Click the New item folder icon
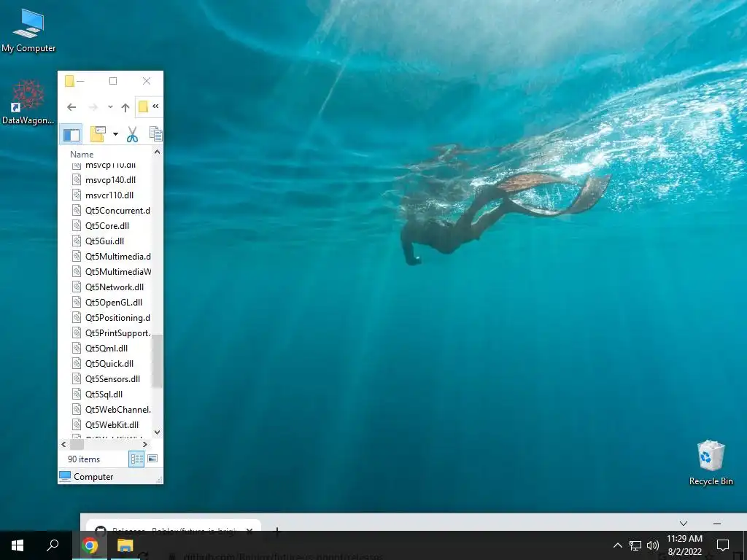The height and width of the screenshot is (560, 747). 98,134
